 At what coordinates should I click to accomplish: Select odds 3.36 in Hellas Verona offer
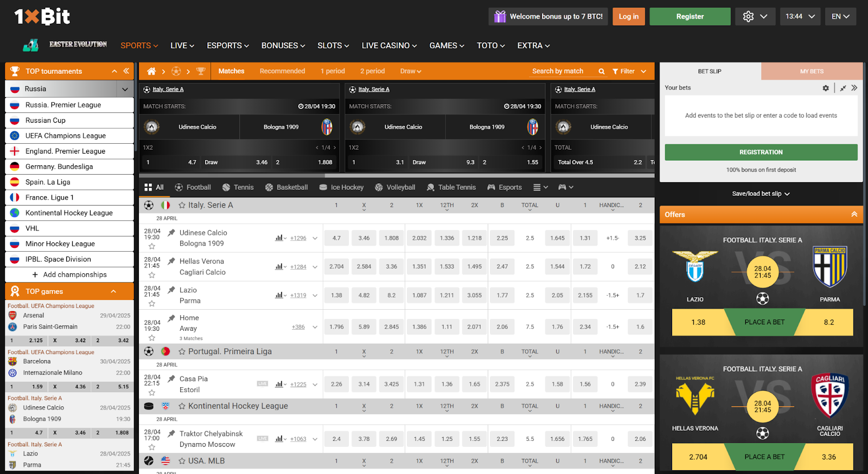(828, 457)
